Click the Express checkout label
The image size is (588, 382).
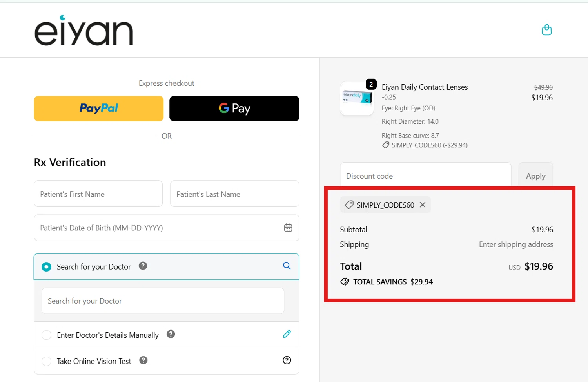pos(167,83)
